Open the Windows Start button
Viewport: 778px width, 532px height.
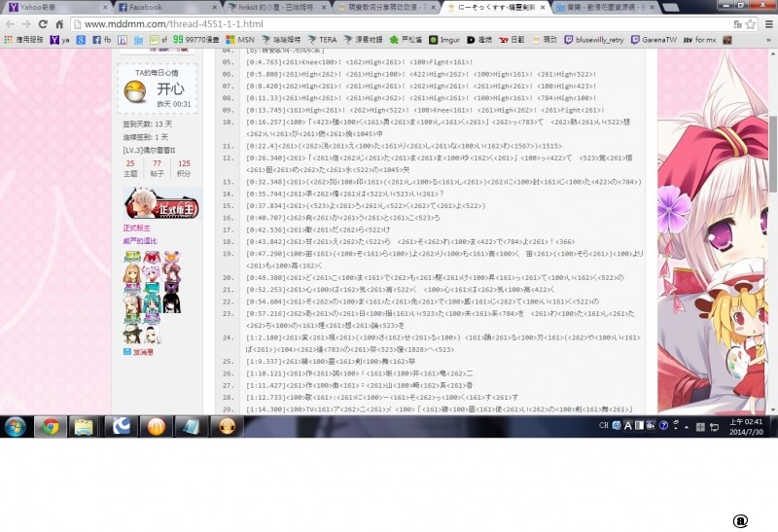[15, 427]
